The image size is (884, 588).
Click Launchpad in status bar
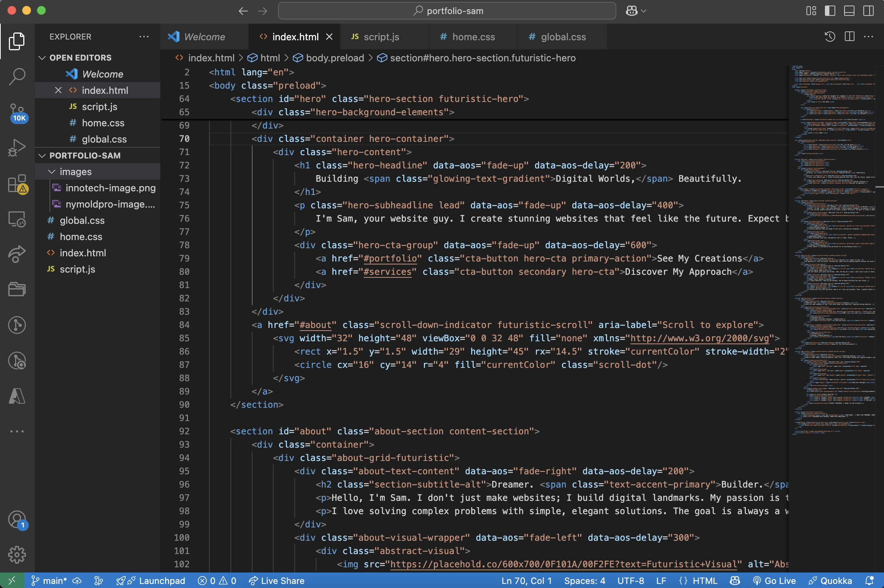[x=151, y=581]
